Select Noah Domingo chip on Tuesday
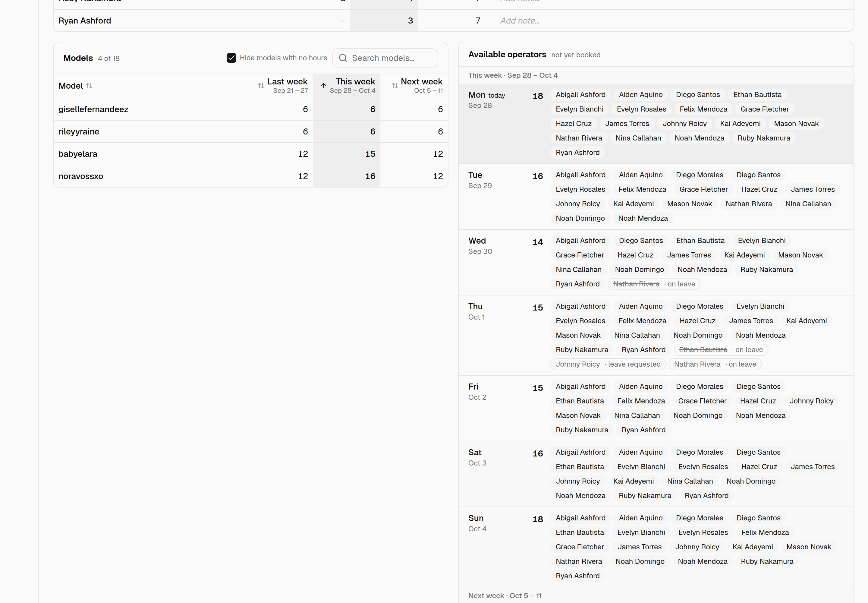 coord(580,218)
